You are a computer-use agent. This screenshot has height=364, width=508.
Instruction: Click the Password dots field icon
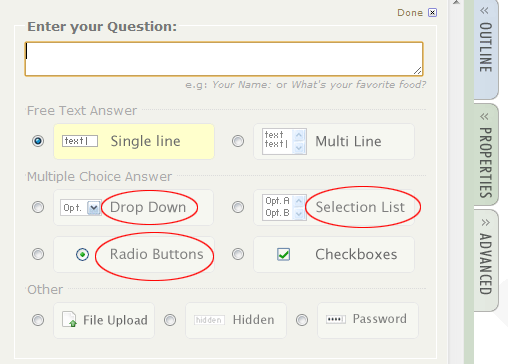pyautogui.click(x=336, y=319)
